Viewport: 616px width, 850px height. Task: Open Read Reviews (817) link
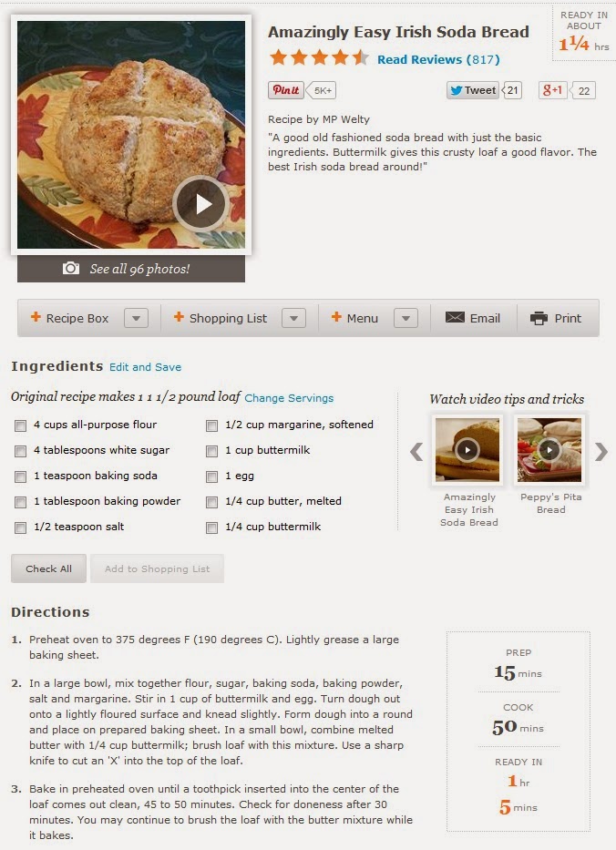[438, 59]
